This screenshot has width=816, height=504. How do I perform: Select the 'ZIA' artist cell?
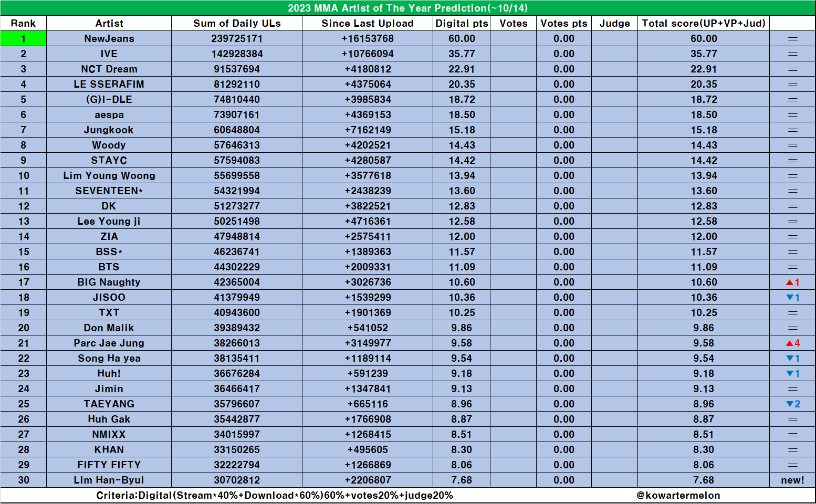pyautogui.click(x=109, y=237)
